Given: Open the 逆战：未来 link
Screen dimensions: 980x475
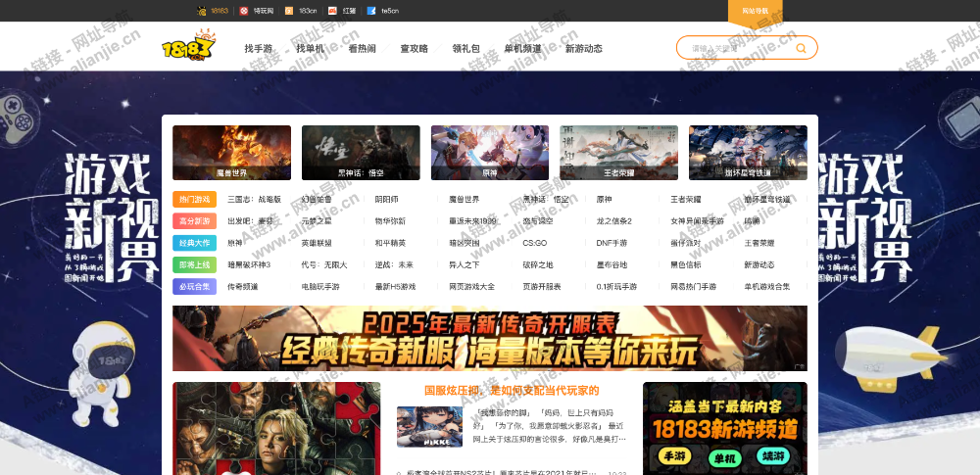Looking at the screenshot, I should click(x=394, y=265).
